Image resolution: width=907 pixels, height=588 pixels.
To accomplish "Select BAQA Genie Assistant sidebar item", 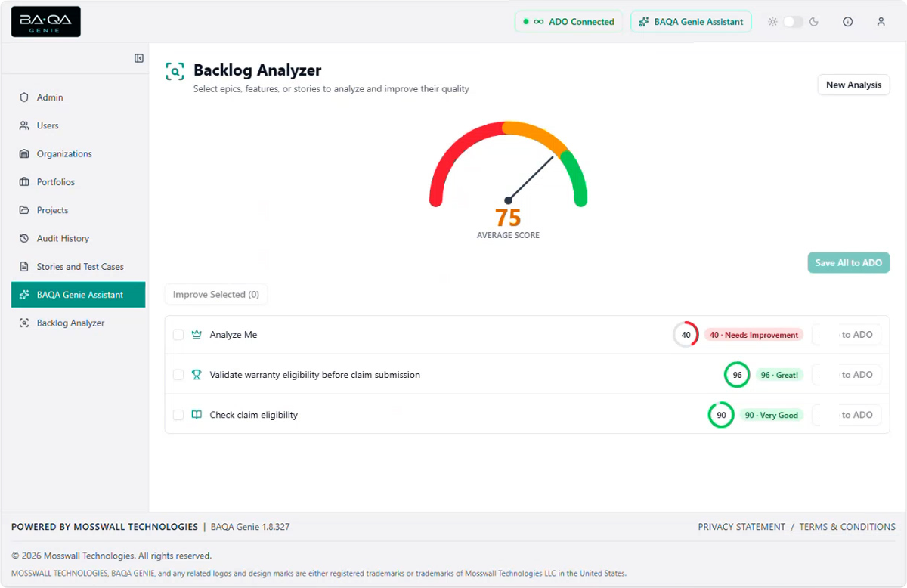I will 78,295.
